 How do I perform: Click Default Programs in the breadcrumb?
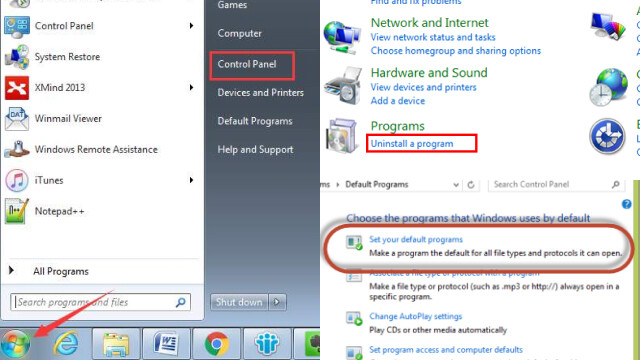coord(377,184)
